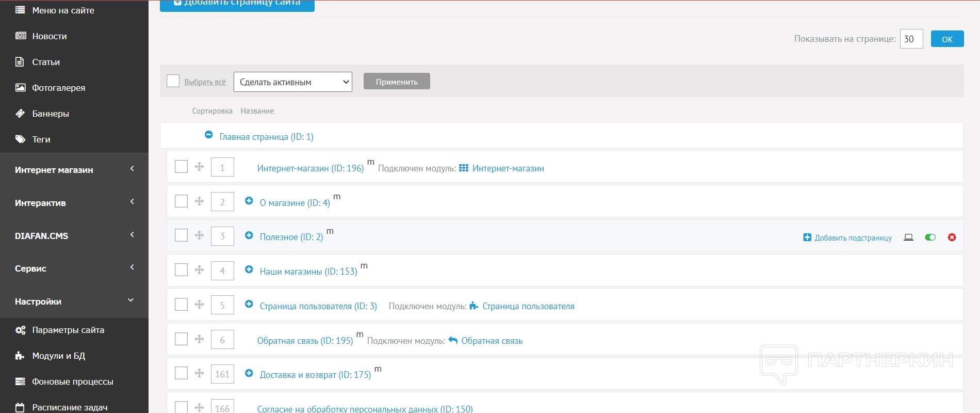The height and width of the screenshot is (413, 980).
Task: Click the Применить button
Action: point(397,81)
